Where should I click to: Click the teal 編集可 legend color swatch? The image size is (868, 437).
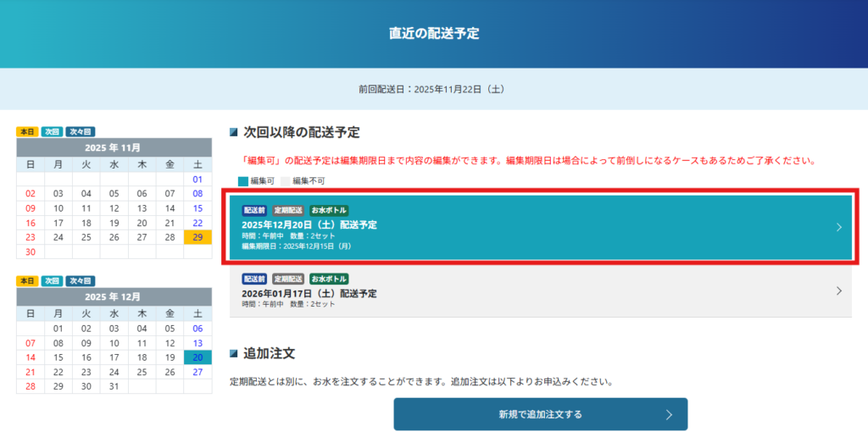243,181
